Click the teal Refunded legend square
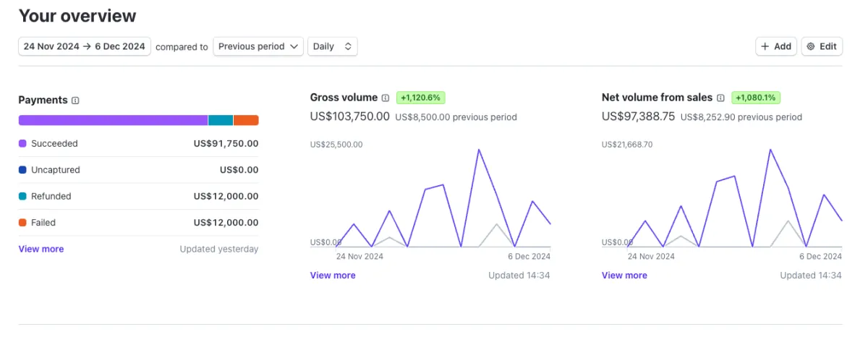Image resolution: width=868 pixels, height=337 pixels. tap(22, 196)
